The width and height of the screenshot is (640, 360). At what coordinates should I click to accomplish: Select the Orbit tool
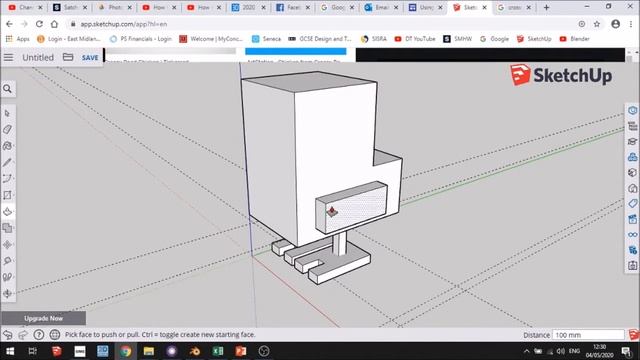(x=7, y=293)
